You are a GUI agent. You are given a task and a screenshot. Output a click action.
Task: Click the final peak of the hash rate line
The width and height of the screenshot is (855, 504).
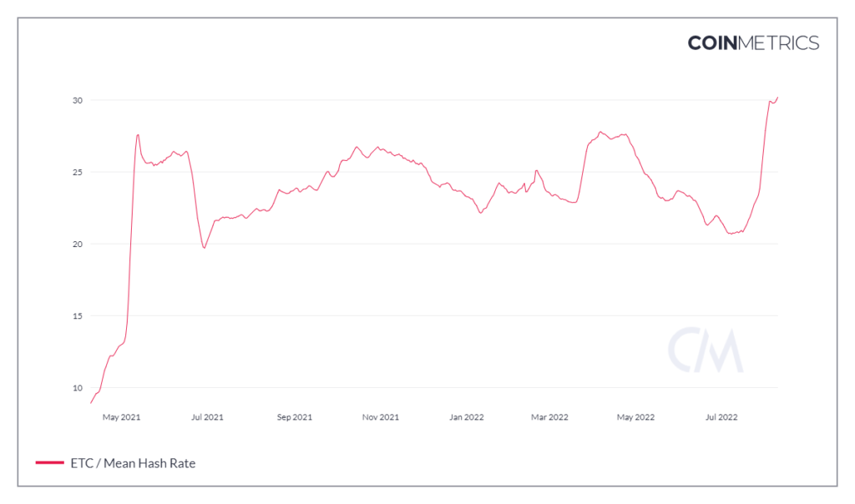(x=777, y=98)
